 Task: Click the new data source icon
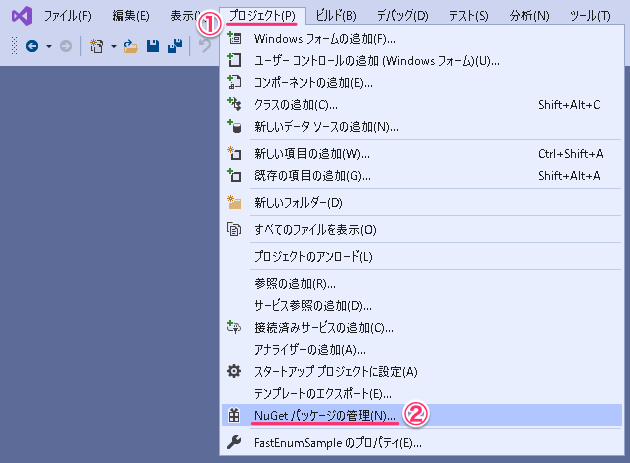coord(234,126)
